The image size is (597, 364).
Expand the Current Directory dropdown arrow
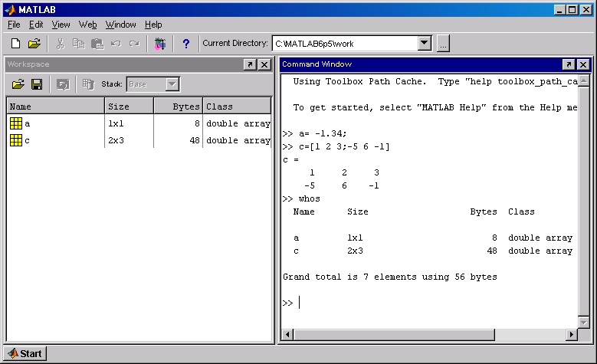(424, 44)
